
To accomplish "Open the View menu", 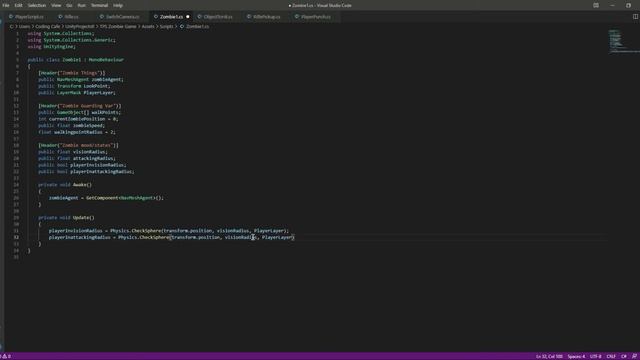I will (x=56, y=5).
